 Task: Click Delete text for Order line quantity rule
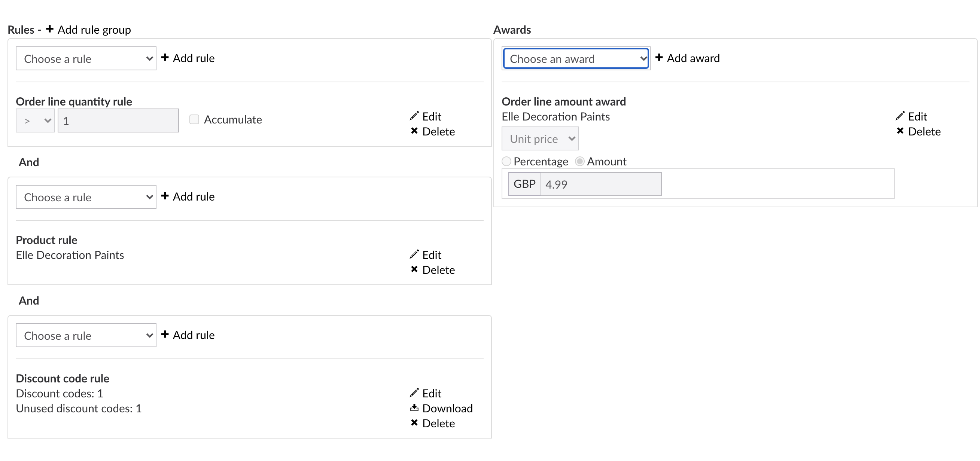pyautogui.click(x=439, y=132)
